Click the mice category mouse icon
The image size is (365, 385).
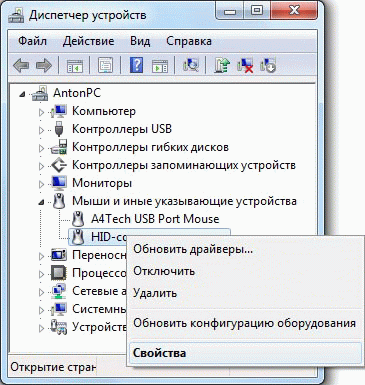point(59,201)
